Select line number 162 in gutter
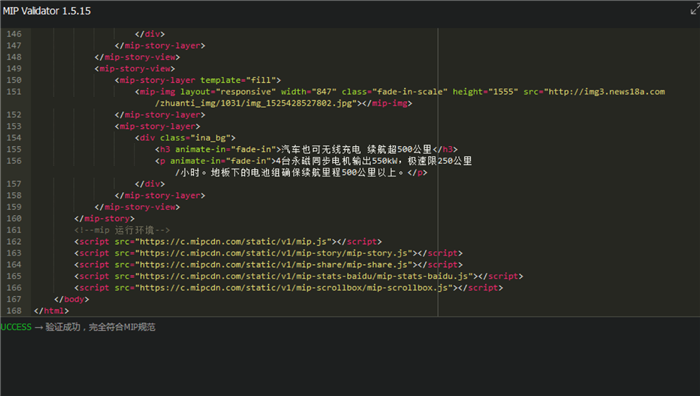 [14, 242]
